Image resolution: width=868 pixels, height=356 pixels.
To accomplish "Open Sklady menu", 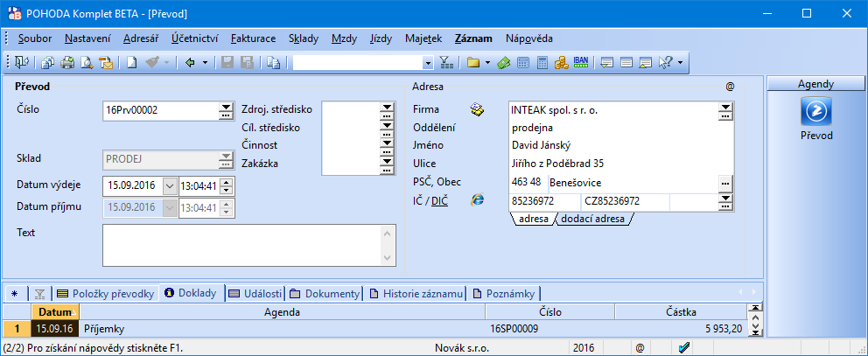I will pos(304,38).
